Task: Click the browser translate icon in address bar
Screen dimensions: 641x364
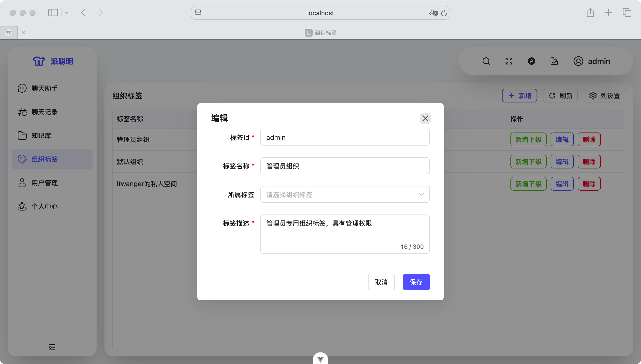Action: click(x=433, y=13)
